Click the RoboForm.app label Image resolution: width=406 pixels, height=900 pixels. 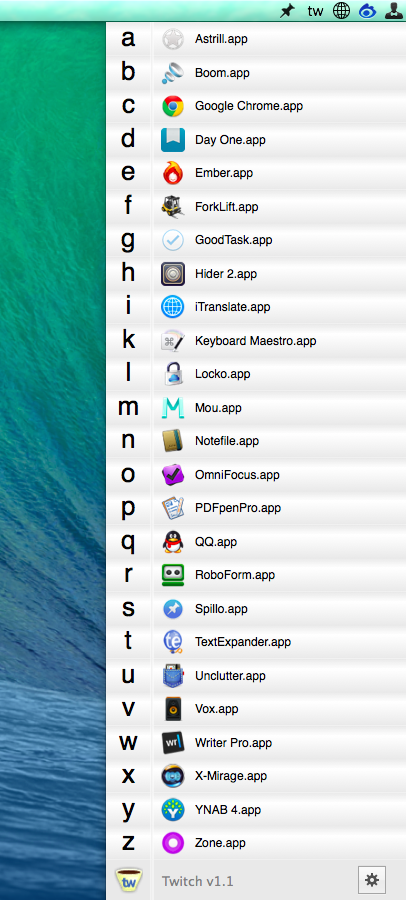(235, 575)
